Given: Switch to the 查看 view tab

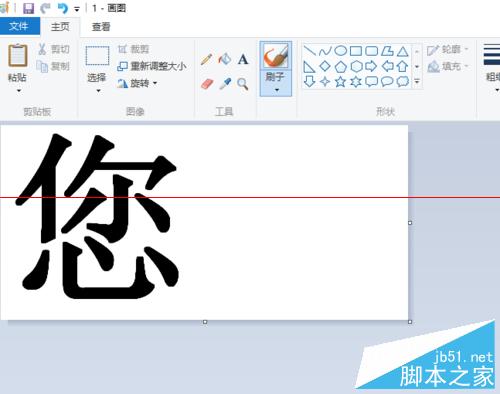Looking at the screenshot, I should pyautogui.click(x=101, y=27).
